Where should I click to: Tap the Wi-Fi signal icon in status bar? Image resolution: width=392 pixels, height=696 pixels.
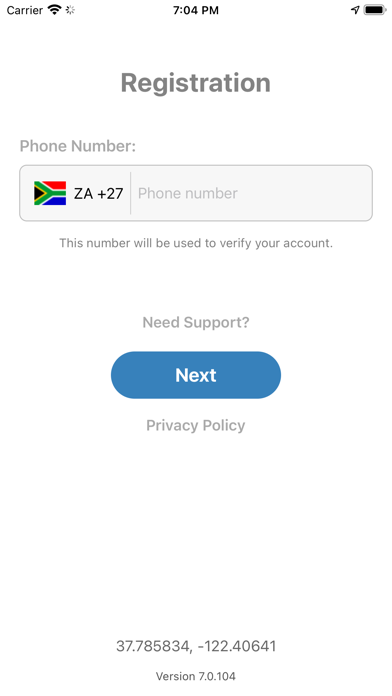pos(55,10)
